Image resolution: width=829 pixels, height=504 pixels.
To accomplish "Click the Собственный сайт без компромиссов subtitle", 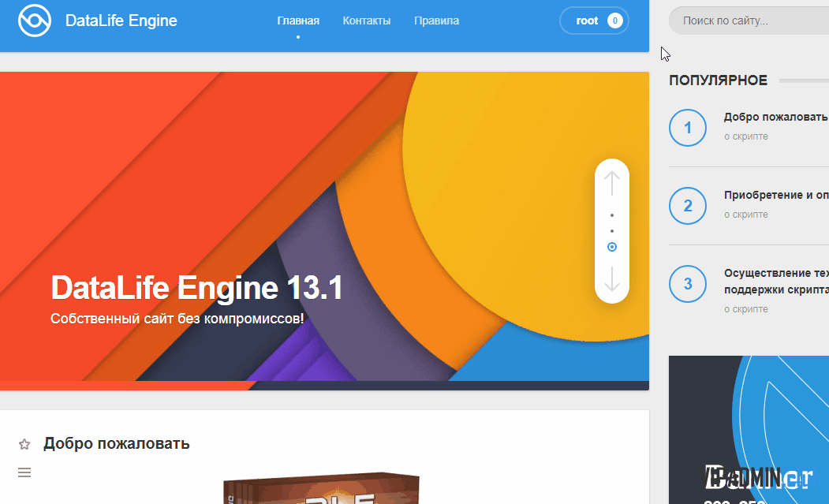I will pyautogui.click(x=177, y=319).
